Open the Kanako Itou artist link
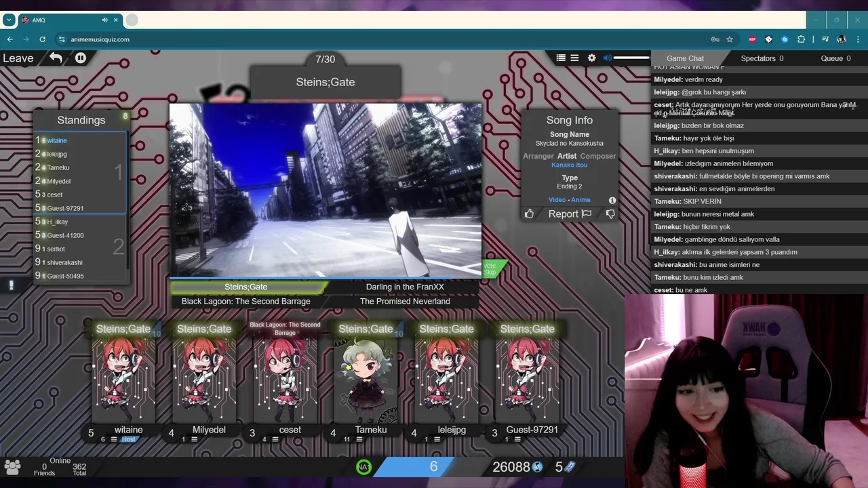868x488 pixels. pos(570,165)
